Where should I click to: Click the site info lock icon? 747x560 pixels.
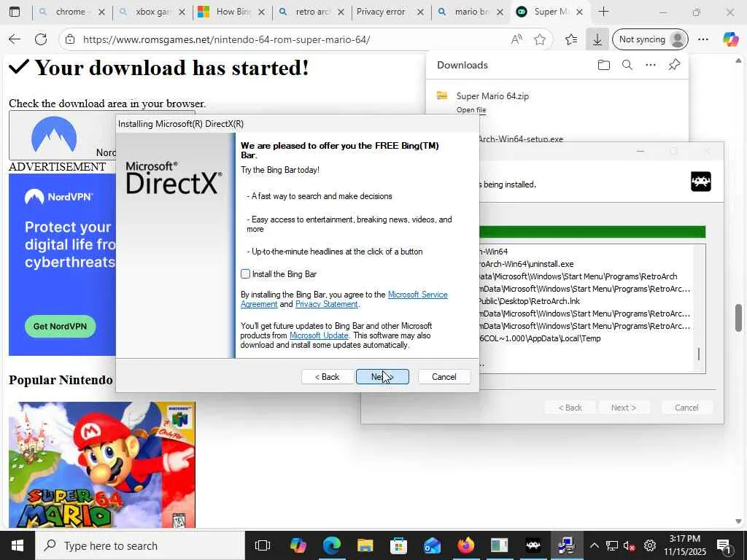70,39
